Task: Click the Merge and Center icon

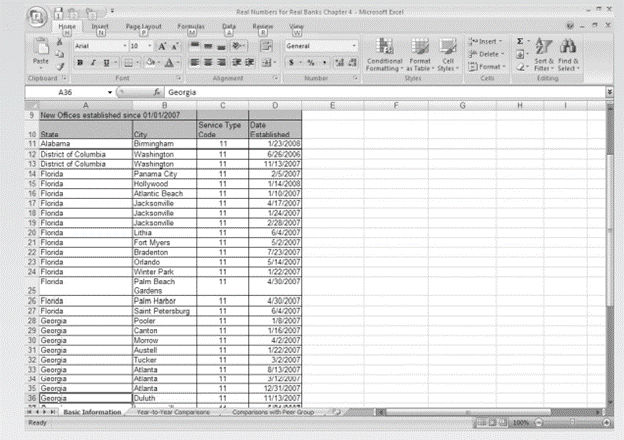Action: coord(266,62)
